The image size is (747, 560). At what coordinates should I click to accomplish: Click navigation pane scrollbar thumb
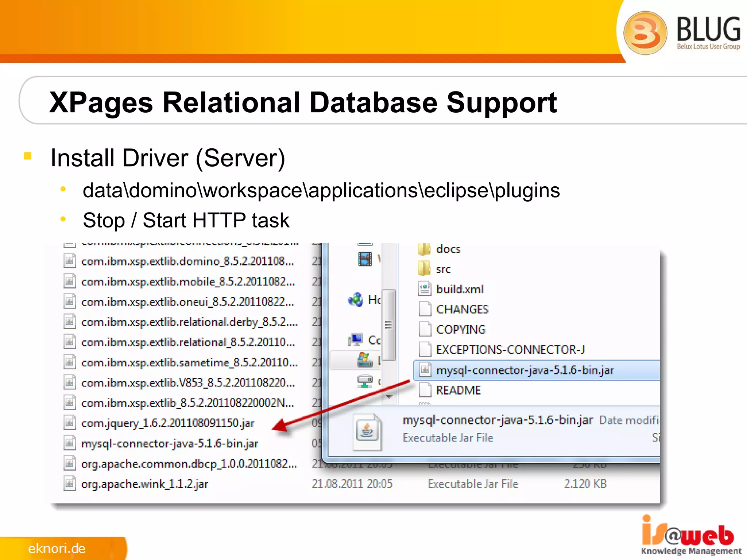[389, 324]
